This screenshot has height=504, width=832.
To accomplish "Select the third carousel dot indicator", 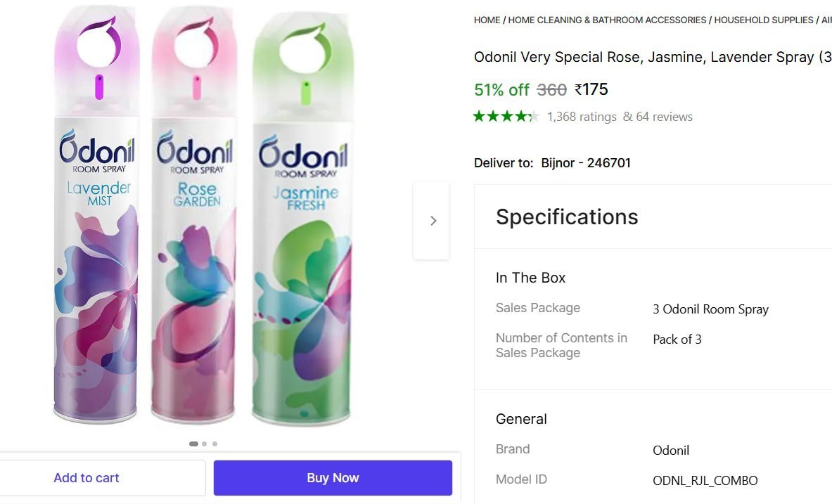I will 215,444.
